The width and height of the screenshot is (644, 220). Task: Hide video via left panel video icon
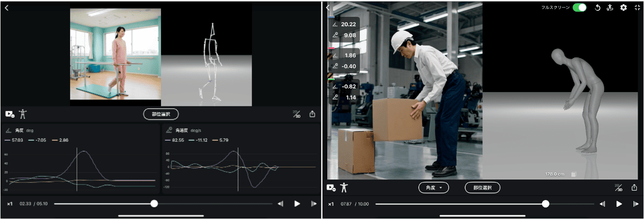click(9, 114)
